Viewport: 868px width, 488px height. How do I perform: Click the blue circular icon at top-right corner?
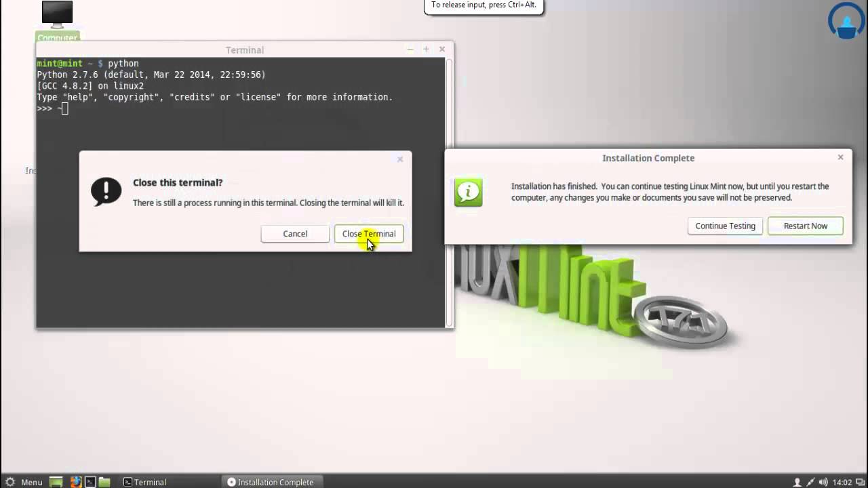point(846,21)
